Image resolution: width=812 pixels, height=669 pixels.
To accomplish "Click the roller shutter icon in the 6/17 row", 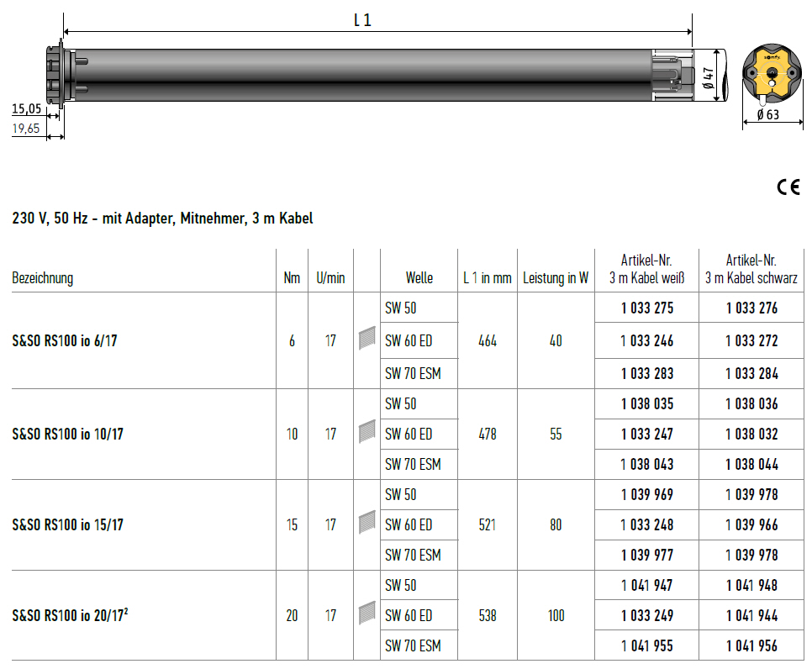I will coord(366,340).
